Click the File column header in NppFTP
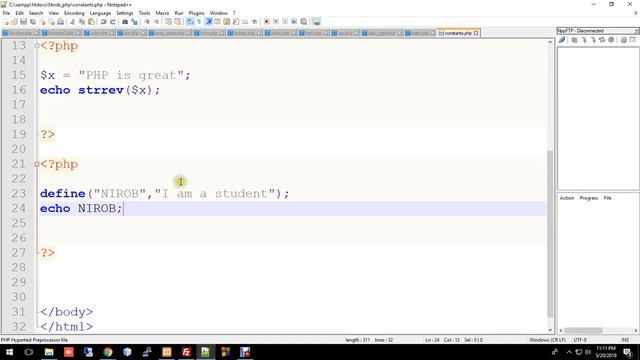Viewport: 640px width, 360px height. tap(607, 198)
